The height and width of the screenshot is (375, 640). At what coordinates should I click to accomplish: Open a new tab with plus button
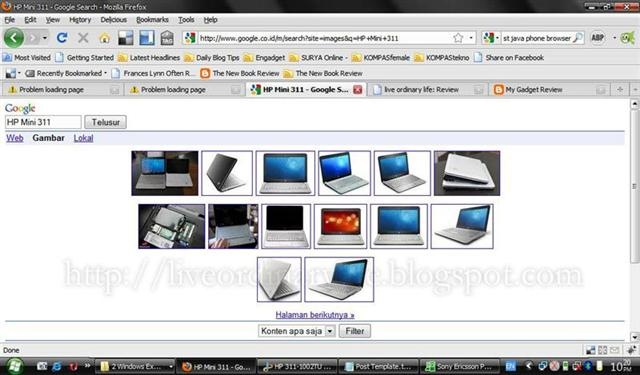pos(620,89)
